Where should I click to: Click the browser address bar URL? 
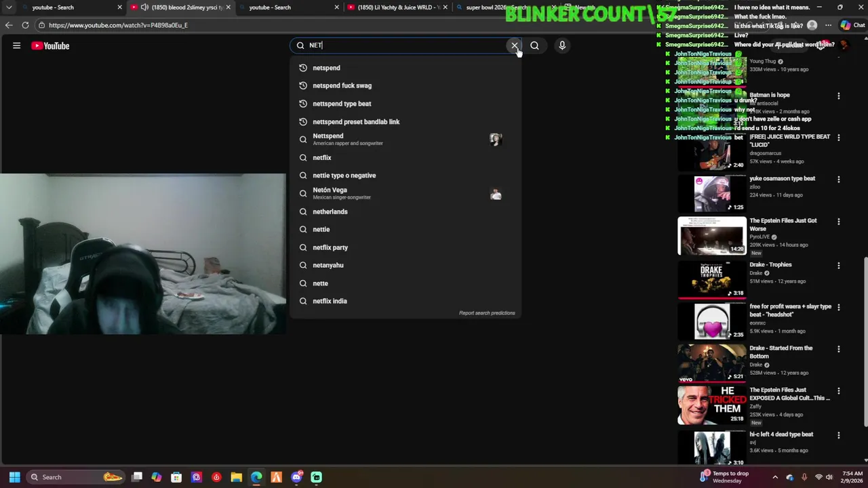click(118, 25)
